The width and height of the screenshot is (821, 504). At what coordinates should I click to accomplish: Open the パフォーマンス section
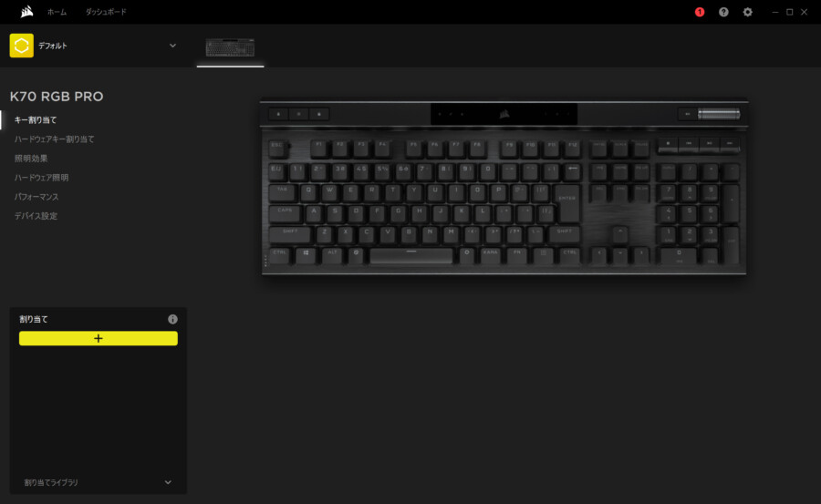coord(36,197)
